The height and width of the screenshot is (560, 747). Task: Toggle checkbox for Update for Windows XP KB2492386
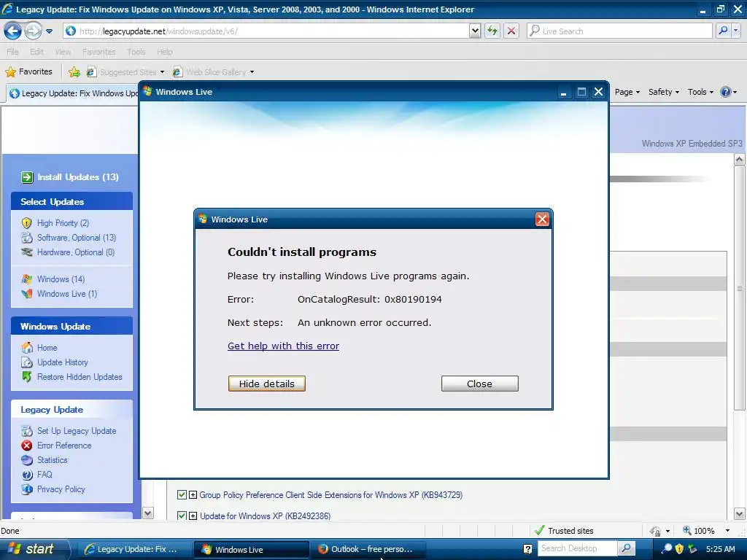click(182, 516)
